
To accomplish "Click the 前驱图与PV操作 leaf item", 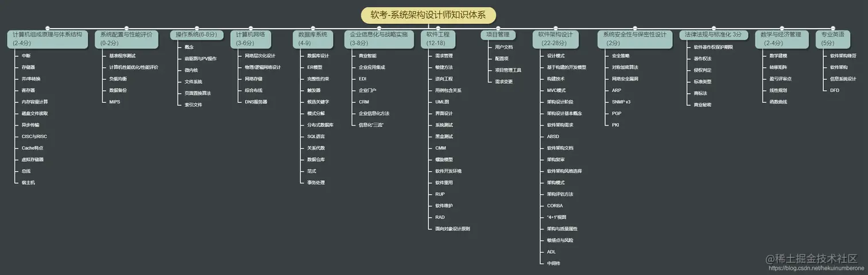I will coord(200,59).
